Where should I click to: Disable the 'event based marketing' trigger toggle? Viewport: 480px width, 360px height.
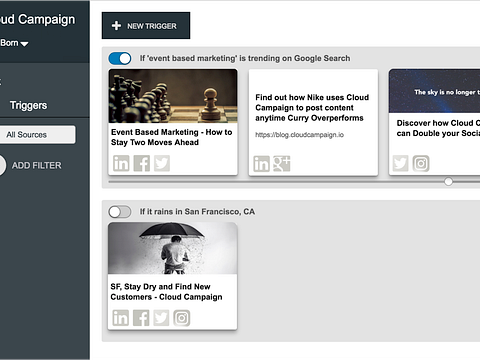click(120, 58)
